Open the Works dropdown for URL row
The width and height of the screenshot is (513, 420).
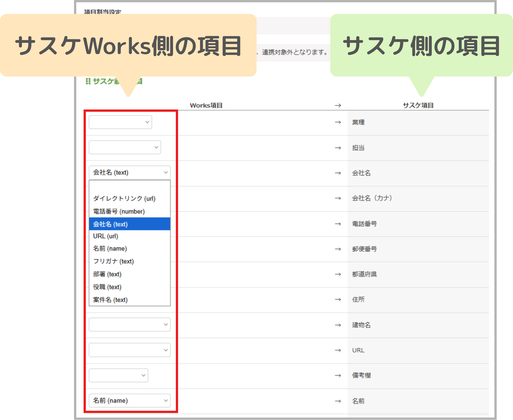130,350
